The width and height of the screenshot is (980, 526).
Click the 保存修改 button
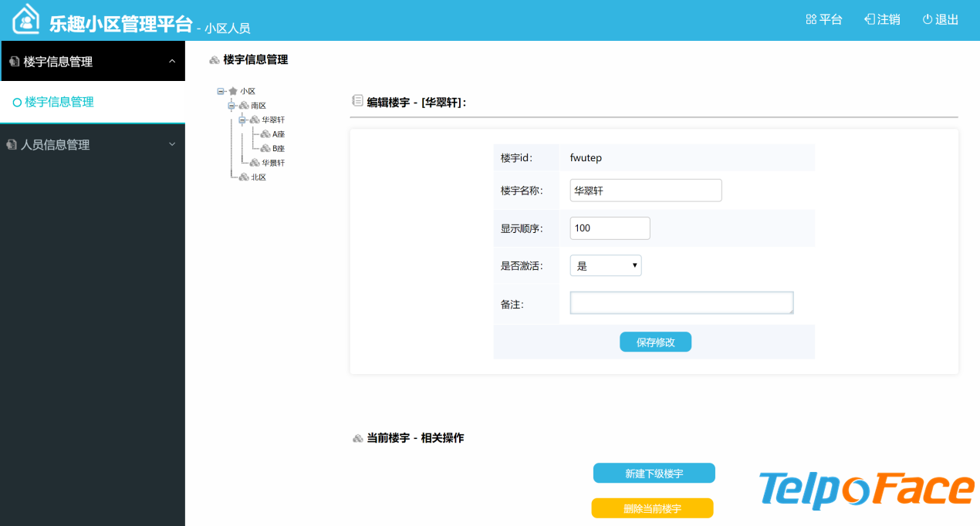point(655,342)
